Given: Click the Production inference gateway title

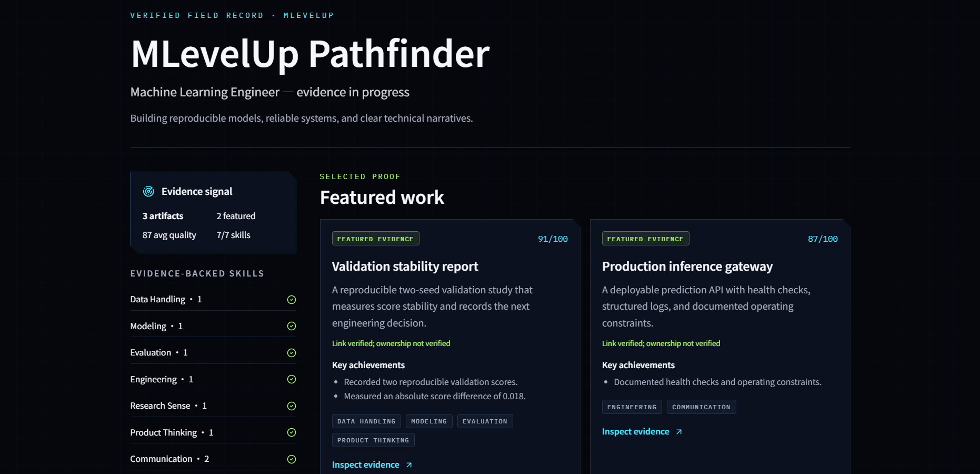Looking at the screenshot, I should [687, 266].
